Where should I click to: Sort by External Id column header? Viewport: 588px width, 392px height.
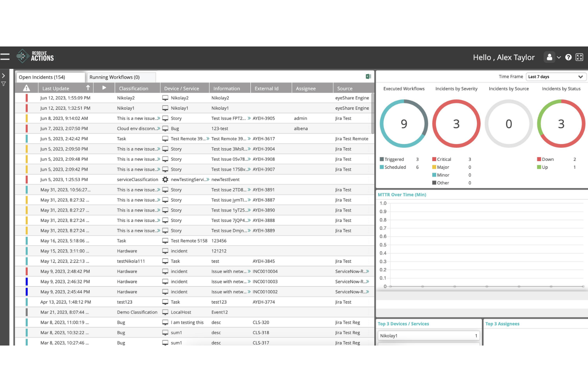[x=267, y=89]
